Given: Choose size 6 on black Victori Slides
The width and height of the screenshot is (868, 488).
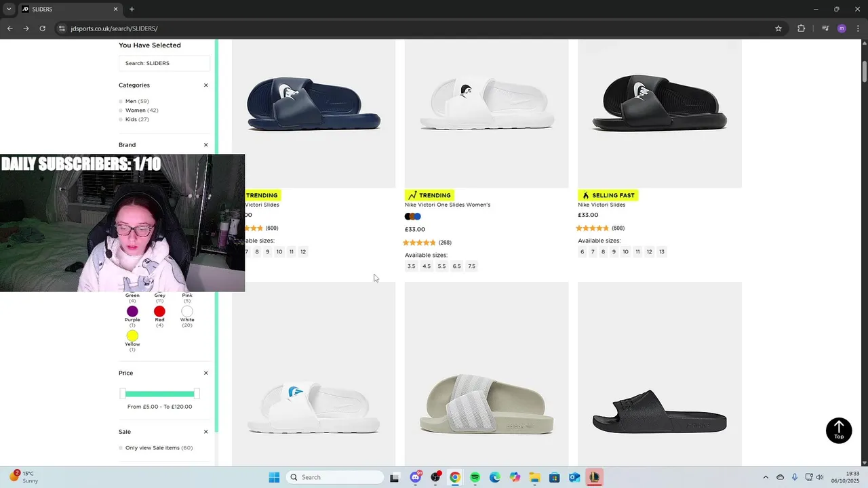Looking at the screenshot, I should coord(582,252).
